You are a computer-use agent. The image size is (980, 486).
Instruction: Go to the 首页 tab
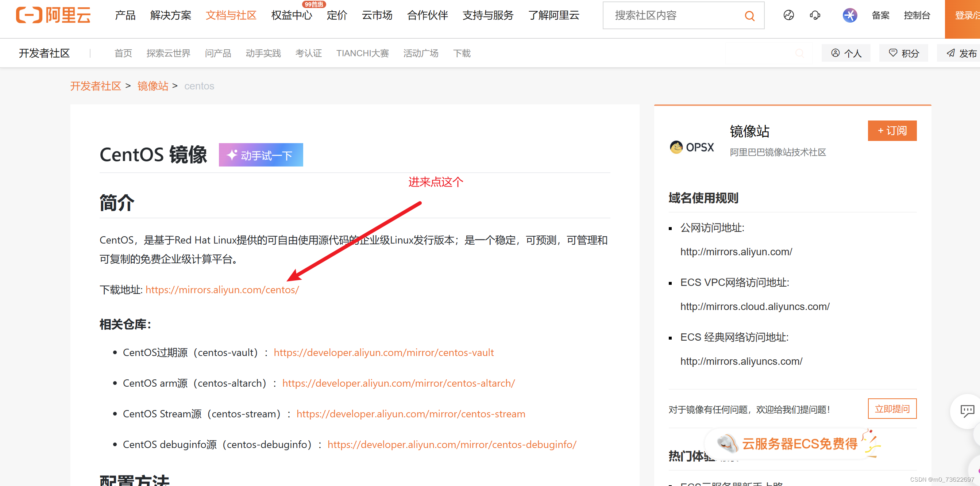[123, 53]
